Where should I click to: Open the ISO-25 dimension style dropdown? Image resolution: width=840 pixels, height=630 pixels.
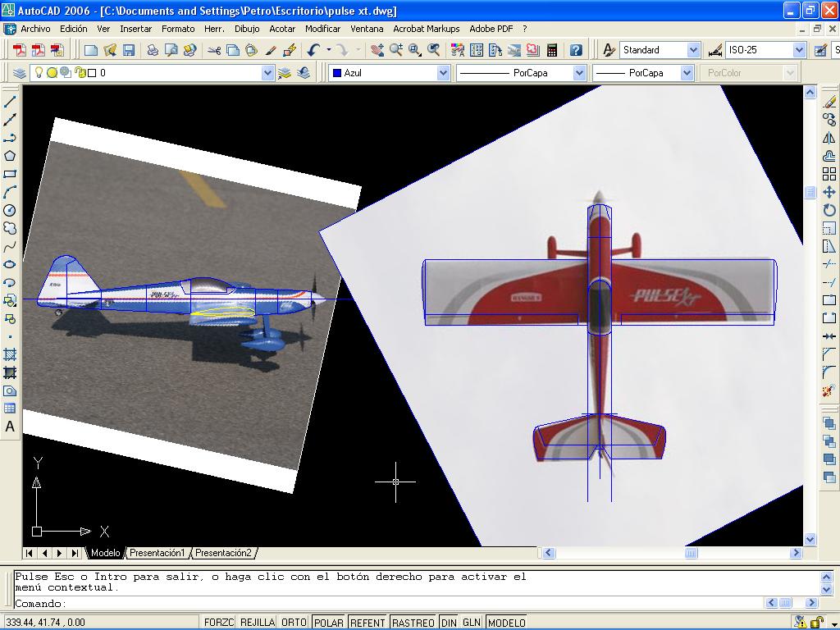pyautogui.click(x=799, y=50)
